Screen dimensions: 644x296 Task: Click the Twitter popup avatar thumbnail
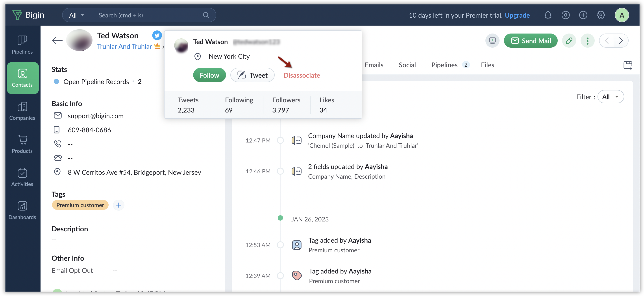coord(181,46)
